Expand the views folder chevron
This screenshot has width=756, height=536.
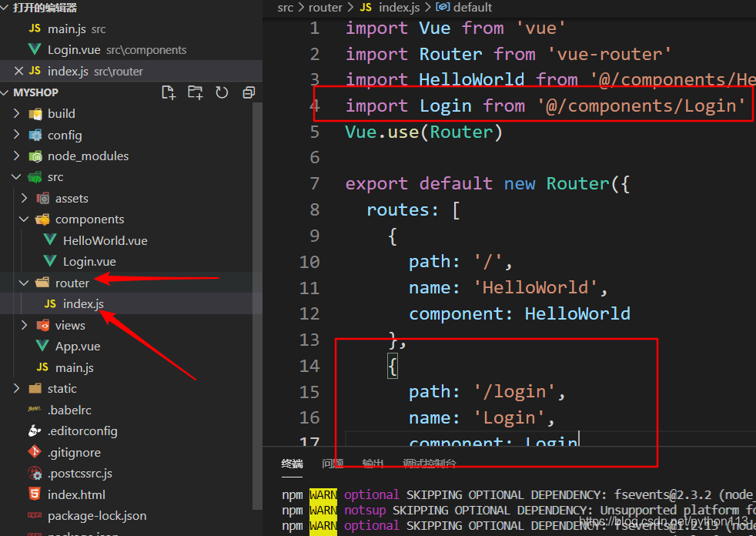[x=24, y=325]
